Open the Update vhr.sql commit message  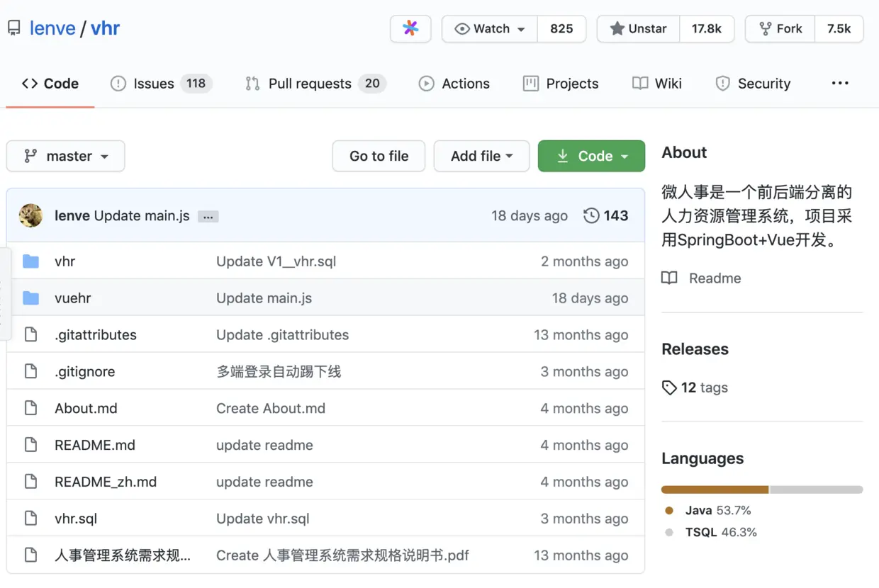point(263,519)
